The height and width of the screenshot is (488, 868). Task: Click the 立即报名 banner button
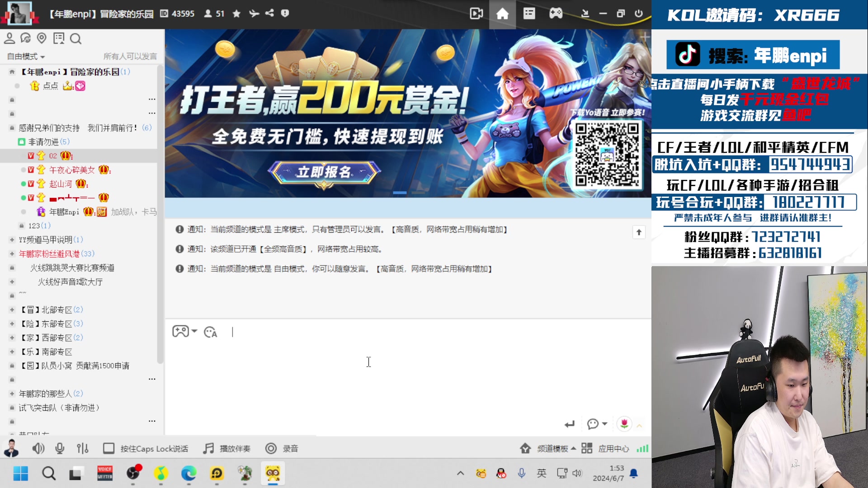[324, 172]
